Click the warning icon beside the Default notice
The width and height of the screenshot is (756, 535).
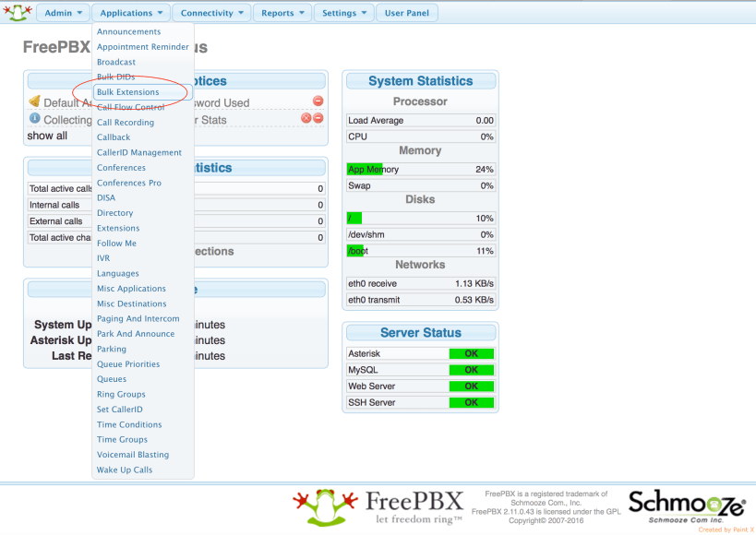[34, 101]
